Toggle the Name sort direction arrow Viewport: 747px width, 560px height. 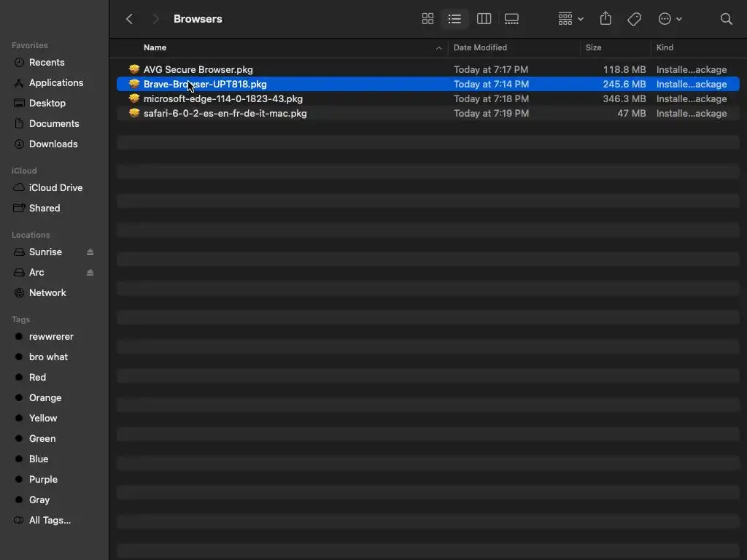tap(438, 48)
